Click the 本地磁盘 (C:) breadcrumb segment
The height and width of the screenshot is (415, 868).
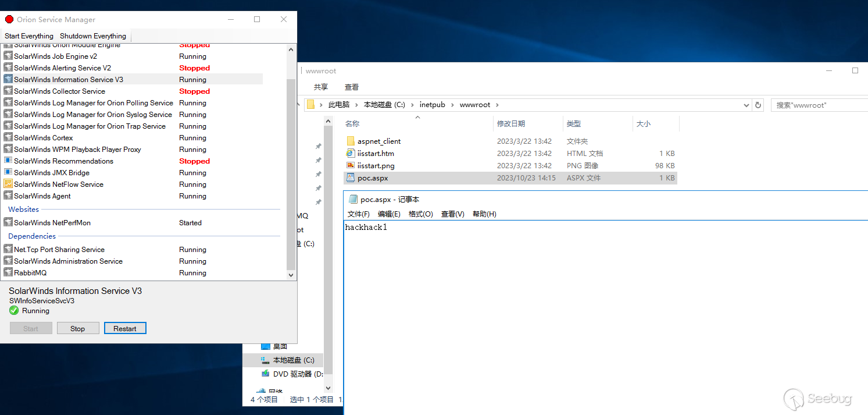click(x=384, y=105)
